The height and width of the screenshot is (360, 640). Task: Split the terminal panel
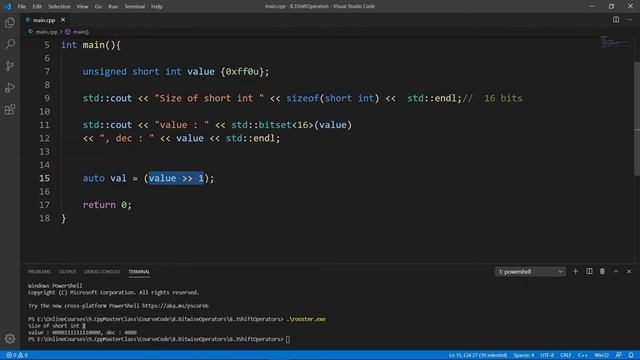tap(589, 271)
